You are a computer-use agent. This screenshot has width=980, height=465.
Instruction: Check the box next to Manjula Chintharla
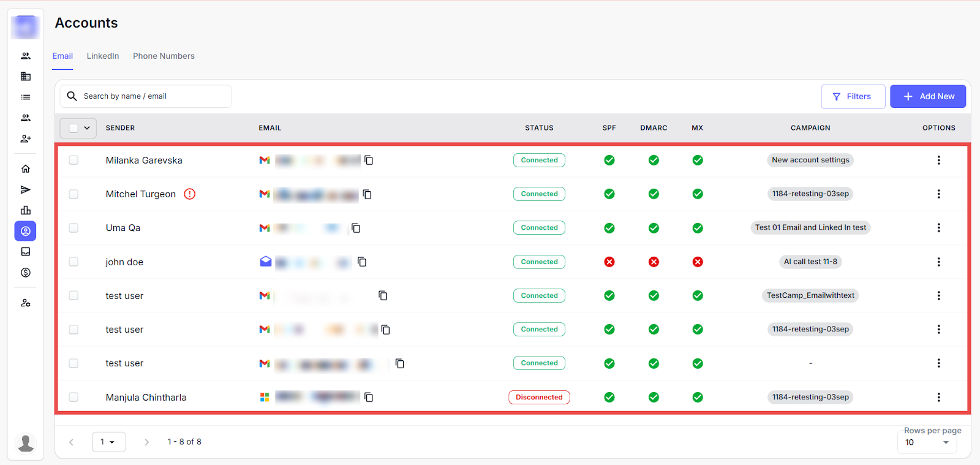73,398
